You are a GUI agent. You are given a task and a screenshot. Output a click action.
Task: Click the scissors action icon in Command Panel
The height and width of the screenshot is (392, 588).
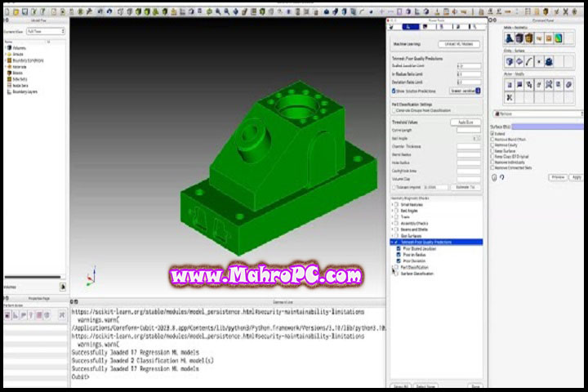point(510,97)
